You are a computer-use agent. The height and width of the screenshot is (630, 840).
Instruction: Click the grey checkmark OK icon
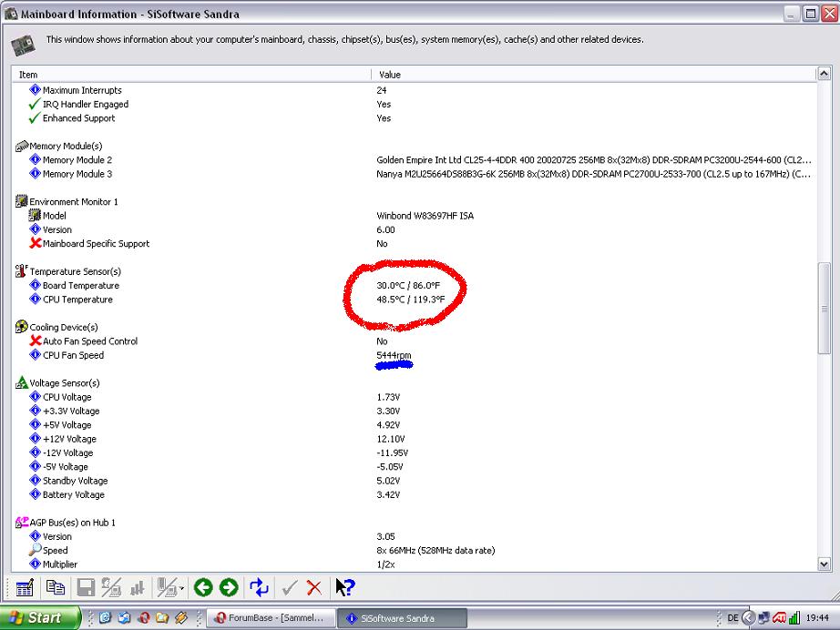click(290, 588)
